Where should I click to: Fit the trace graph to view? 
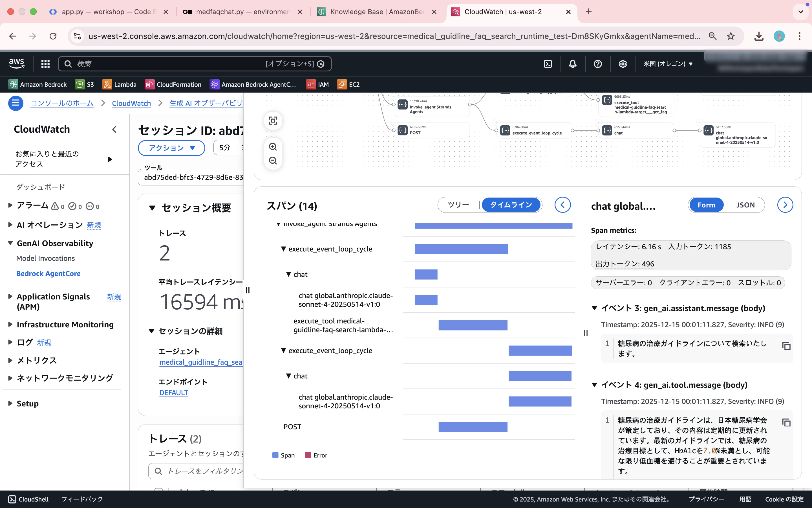pos(273,121)
